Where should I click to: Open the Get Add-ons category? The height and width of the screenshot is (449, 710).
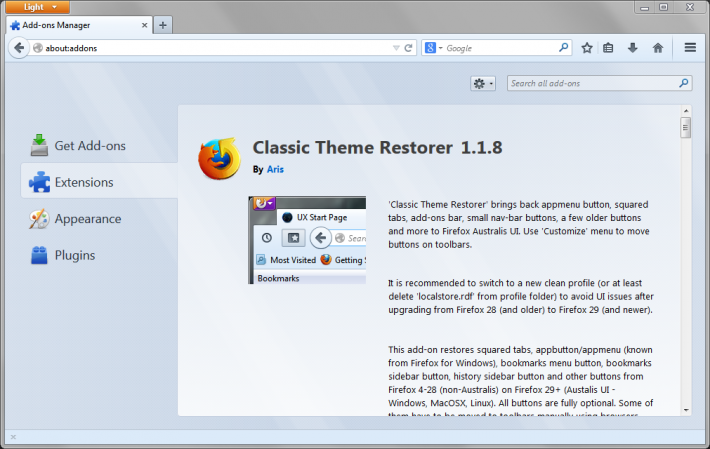tap(99, 146)
